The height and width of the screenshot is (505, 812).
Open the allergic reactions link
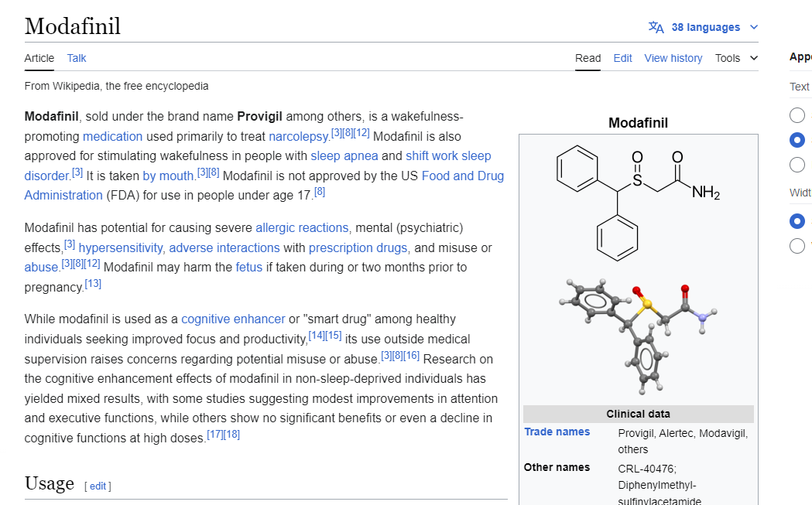point(302,227)
